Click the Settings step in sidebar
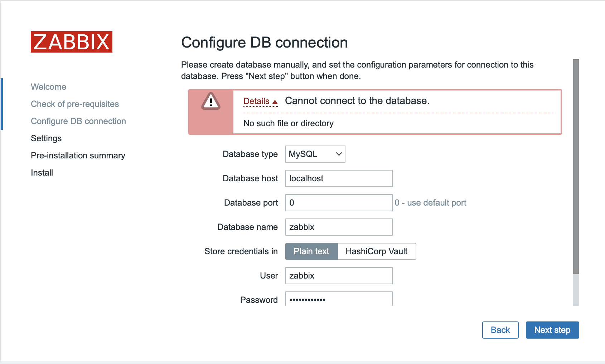This screenshot has width=605, height=364. pyautogui.click(x=46, y=138)
